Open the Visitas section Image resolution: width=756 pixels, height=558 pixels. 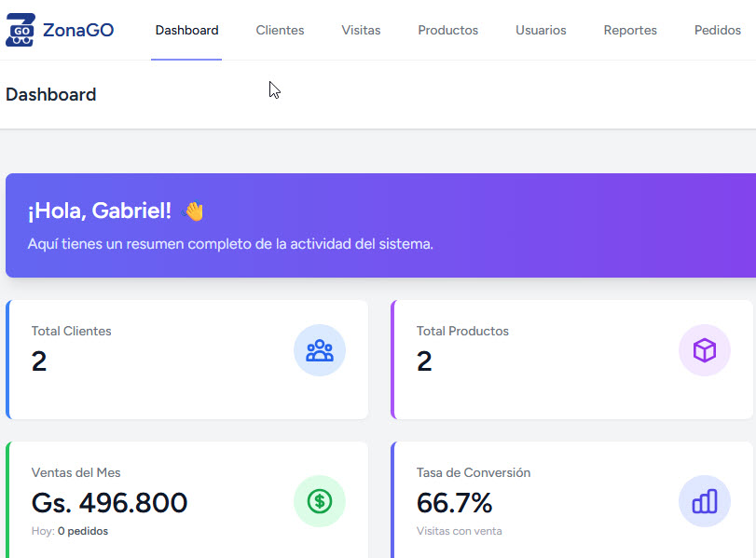click(361, 30)
